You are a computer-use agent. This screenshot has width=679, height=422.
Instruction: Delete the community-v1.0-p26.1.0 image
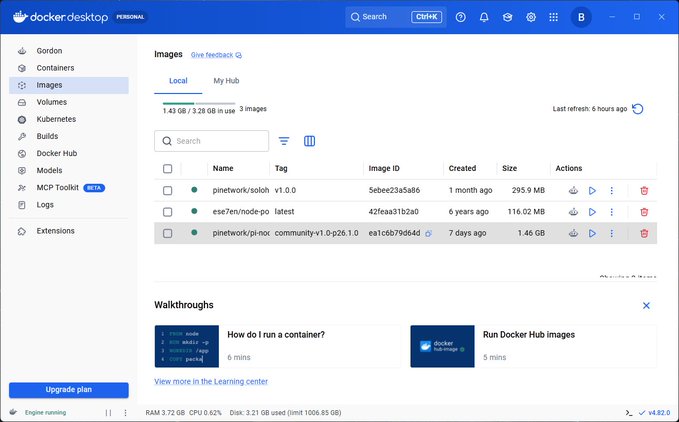click(x=644, y=233)
